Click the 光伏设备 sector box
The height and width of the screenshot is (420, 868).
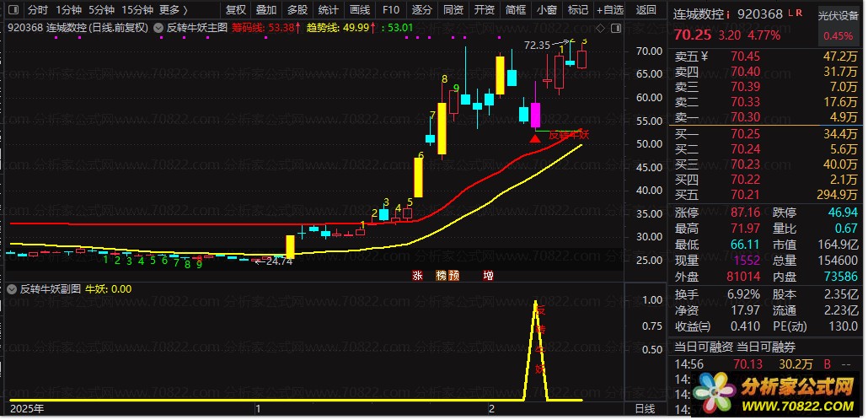[839, 24]
